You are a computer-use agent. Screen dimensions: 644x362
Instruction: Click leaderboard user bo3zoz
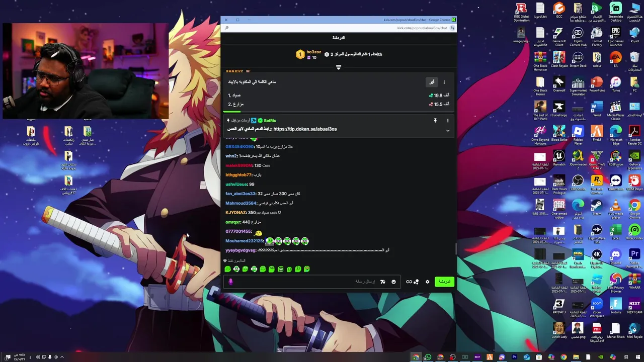click(x=313, y=52)
